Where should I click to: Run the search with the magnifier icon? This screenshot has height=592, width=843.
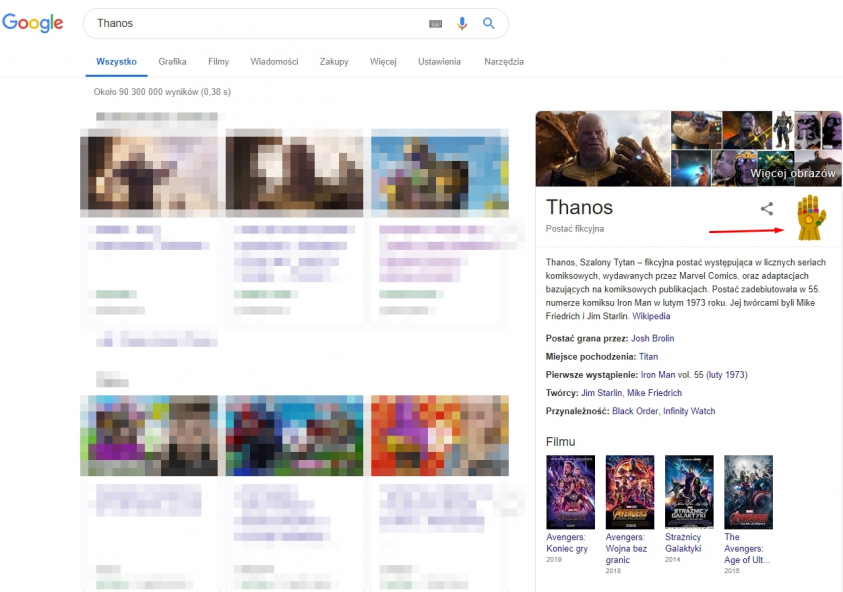coord(489,22)
